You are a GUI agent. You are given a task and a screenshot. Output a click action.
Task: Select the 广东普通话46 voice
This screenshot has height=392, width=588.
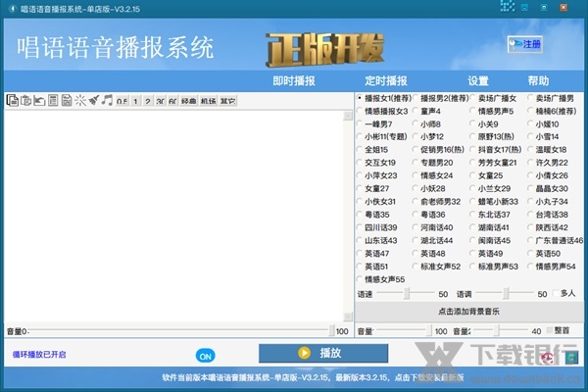coord(556,240)
